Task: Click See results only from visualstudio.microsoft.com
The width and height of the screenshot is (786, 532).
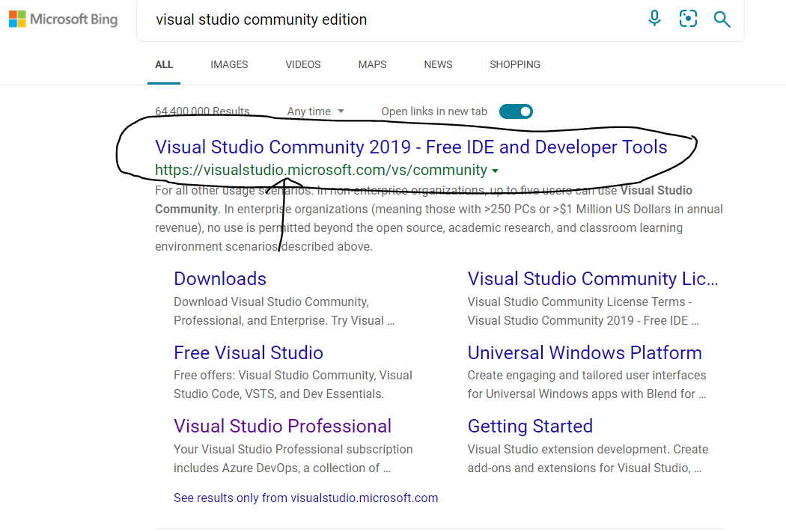Action: coord(305,498)
